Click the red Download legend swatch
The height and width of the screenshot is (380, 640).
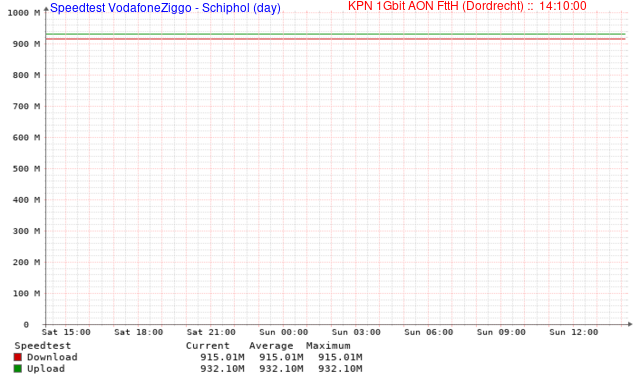click(x=18, y=357)
